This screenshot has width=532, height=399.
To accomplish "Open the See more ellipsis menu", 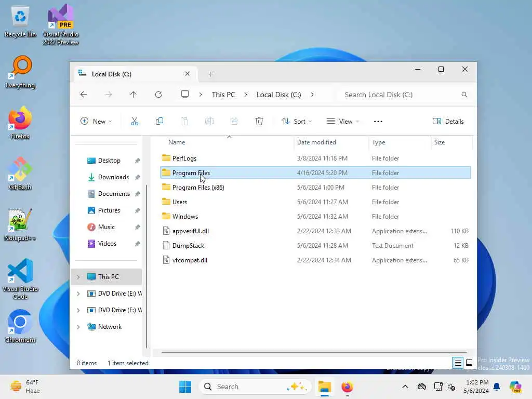I will coord(378,122).
